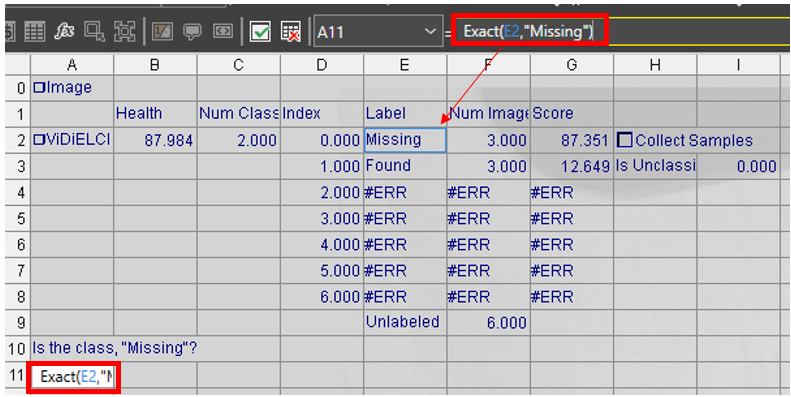Select the 87.984 health value cell
791x397 pixels.
[x=155, y=140]
